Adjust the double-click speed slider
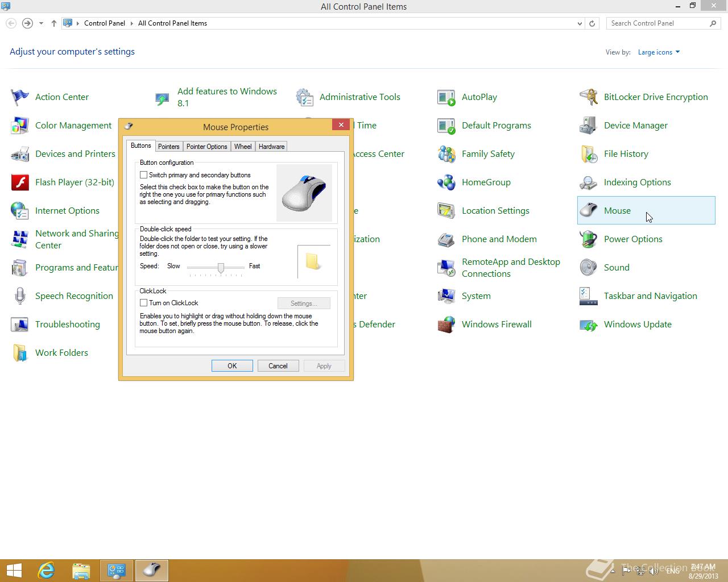Viewport: 728px width, 582px height. coord(221,268)
